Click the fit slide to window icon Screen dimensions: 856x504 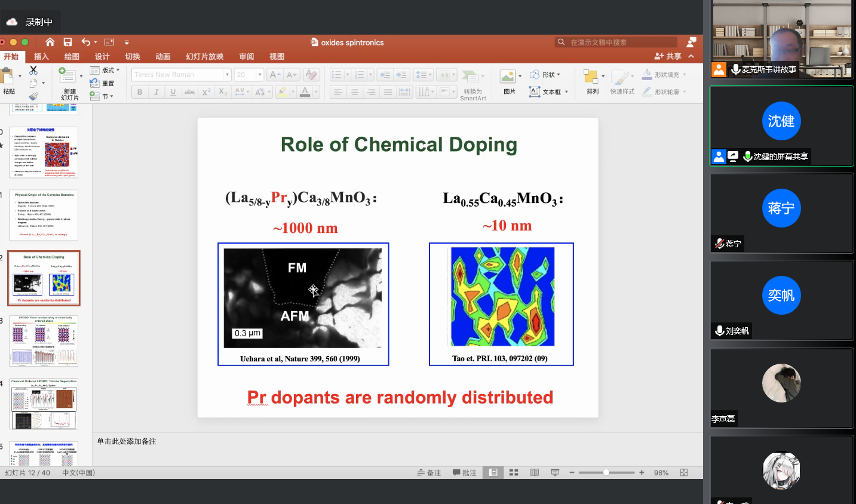[684, 472]
